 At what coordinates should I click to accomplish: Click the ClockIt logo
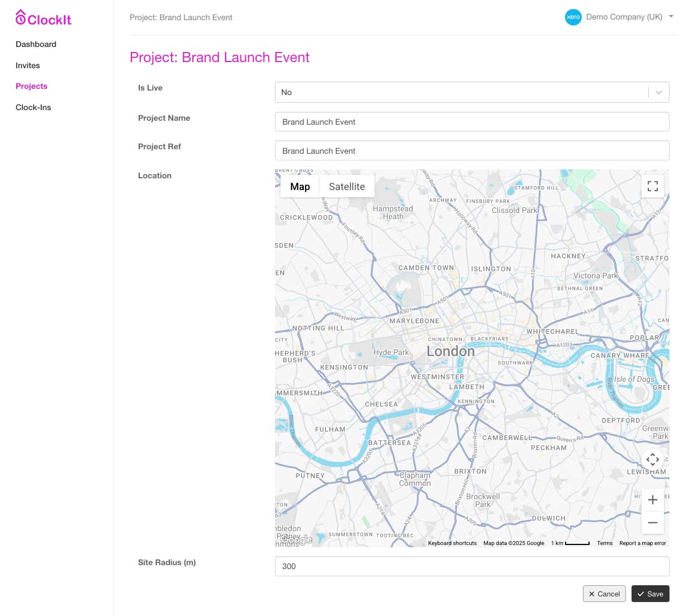pyautogui.click(x=44, y=18)
